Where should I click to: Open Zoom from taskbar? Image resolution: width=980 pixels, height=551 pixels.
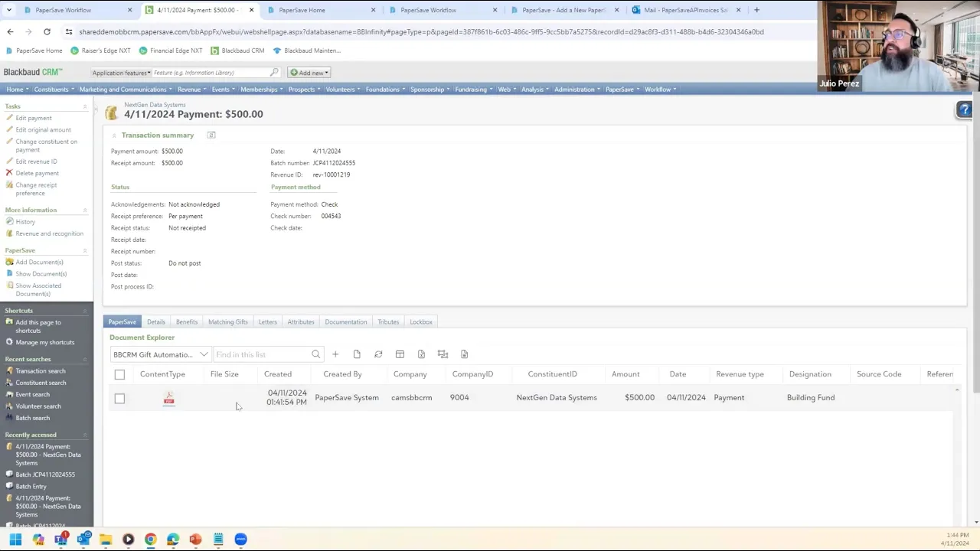[240, 540]
